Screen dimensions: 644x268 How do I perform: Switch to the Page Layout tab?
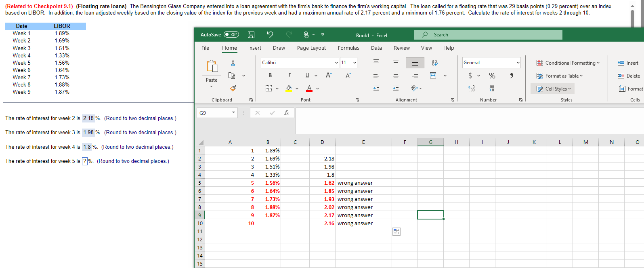(x=311, y=48)
